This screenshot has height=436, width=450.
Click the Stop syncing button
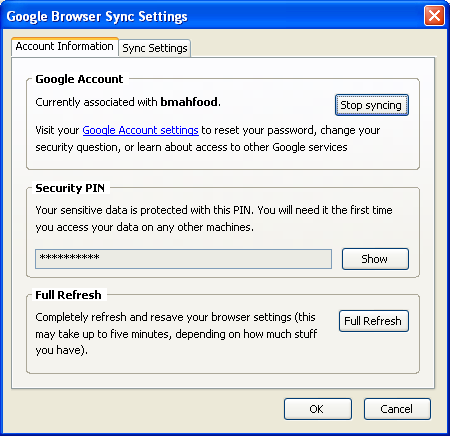click(372, 105)
